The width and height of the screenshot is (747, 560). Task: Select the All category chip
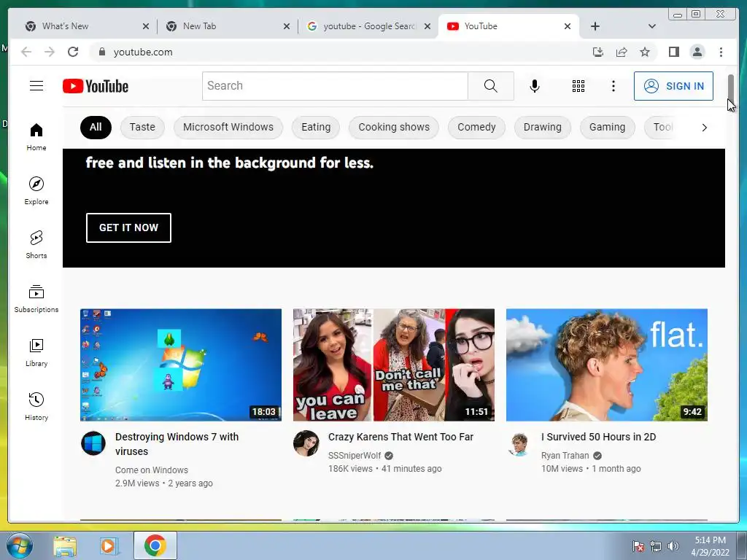96,127
